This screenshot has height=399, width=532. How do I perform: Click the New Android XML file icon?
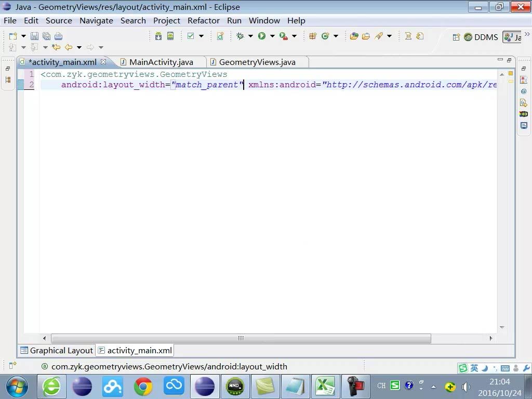pyautogui.click(x=220, y=36)
